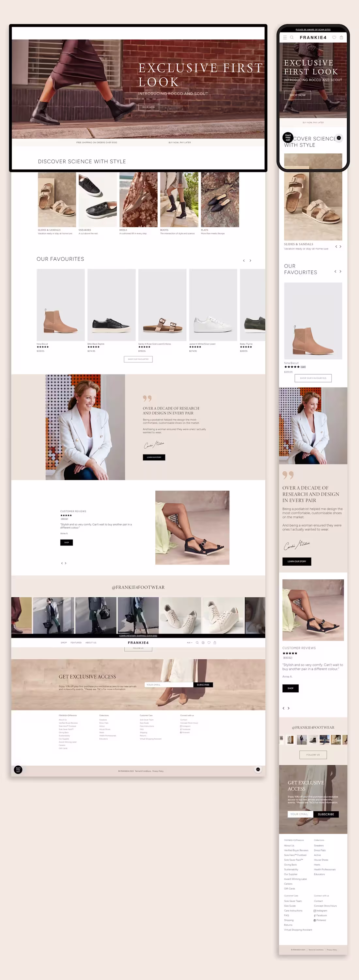Open chat widget bubble in mobile view
Screen dimensions: 359x980
click(x=339, y=138)
